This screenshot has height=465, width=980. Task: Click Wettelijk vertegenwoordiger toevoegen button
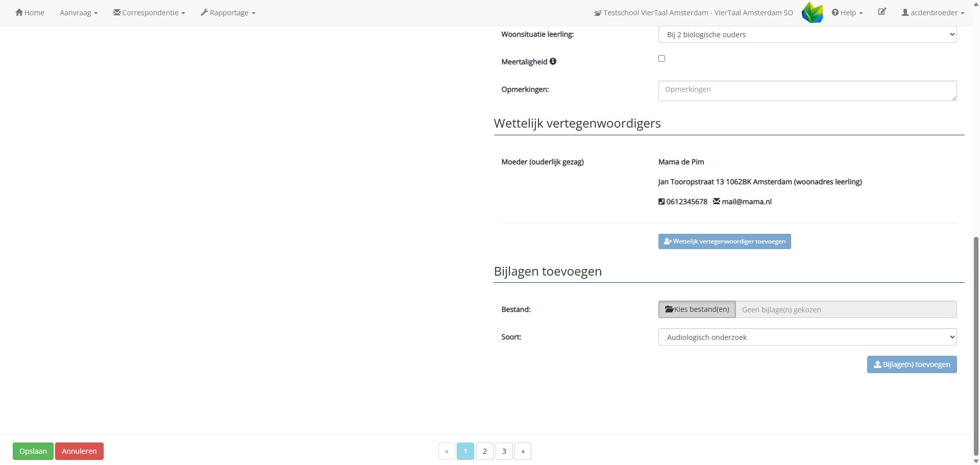point(725,241)
